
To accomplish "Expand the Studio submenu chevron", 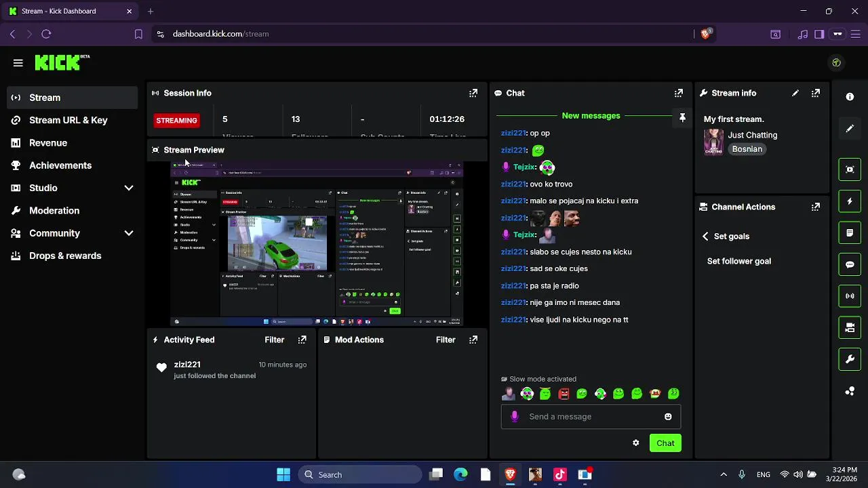I will [x=129, y=188].
